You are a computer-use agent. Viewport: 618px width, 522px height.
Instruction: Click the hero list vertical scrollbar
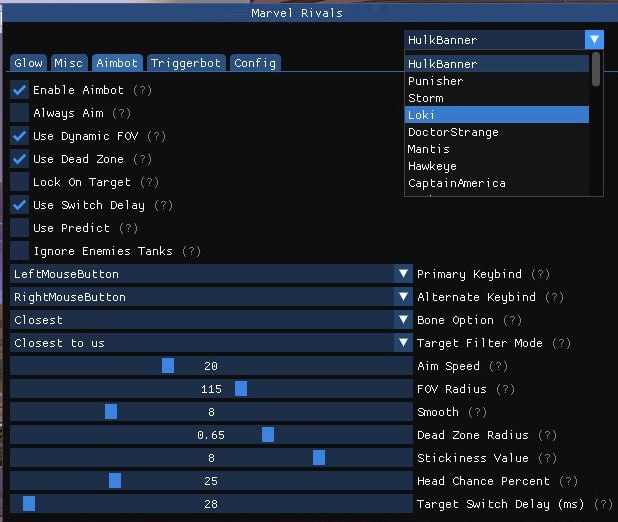(x=596, y=70)
